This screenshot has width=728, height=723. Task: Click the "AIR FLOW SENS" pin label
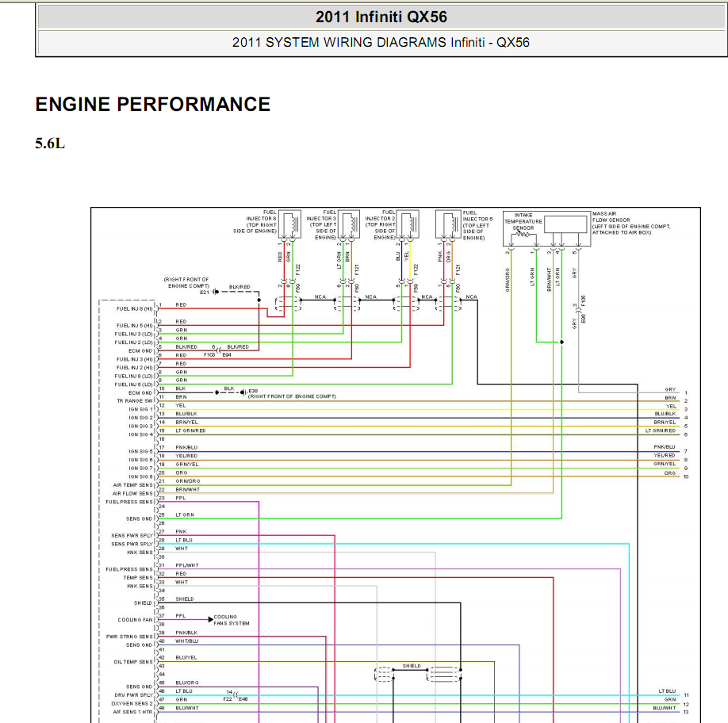[x=132, y=494]
